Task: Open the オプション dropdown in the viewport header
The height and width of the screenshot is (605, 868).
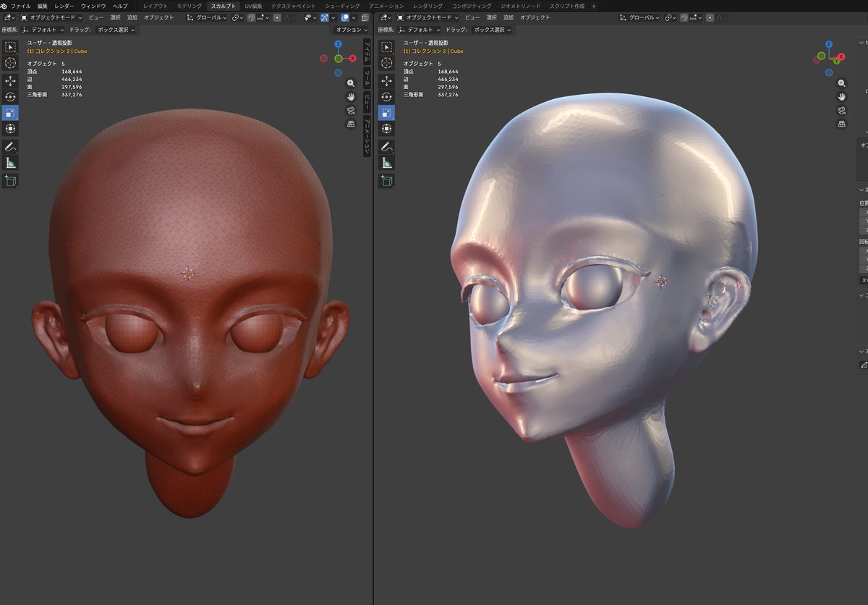Action: click(350, 30)
